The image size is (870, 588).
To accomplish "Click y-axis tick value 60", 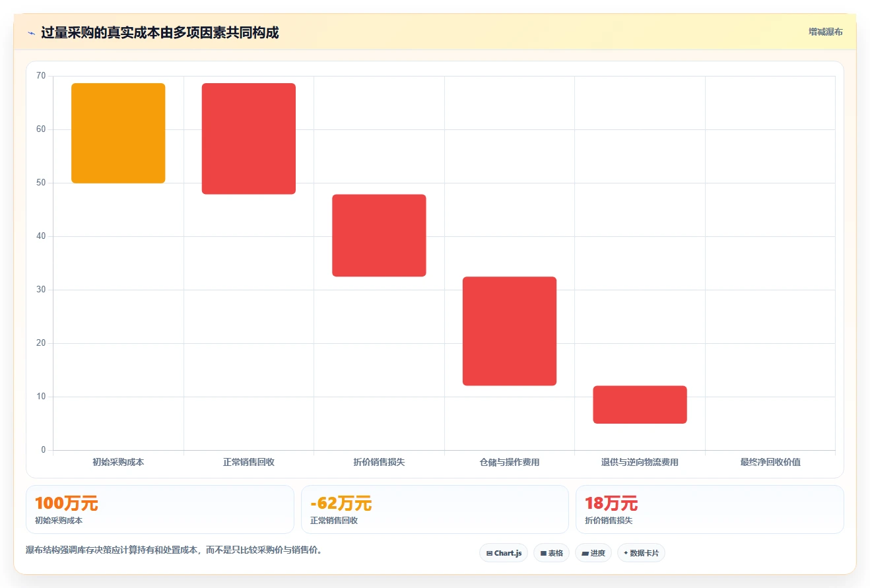I will coord(41,129).
